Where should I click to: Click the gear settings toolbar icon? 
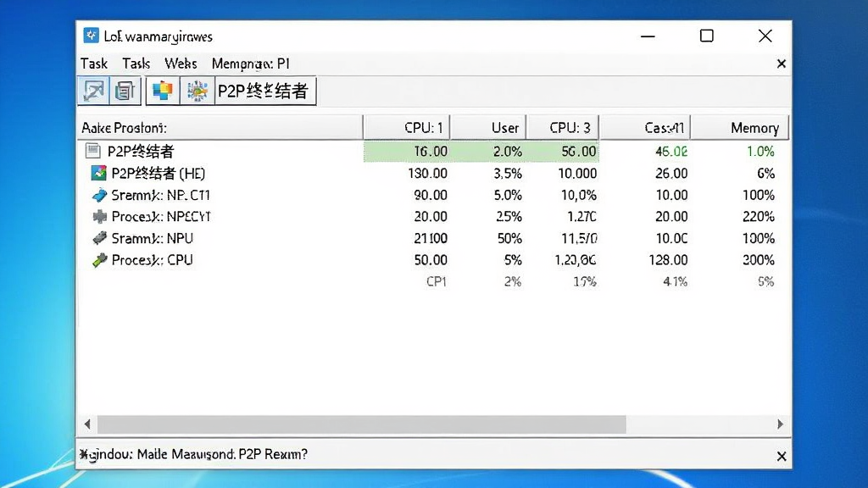coord(197,91)
